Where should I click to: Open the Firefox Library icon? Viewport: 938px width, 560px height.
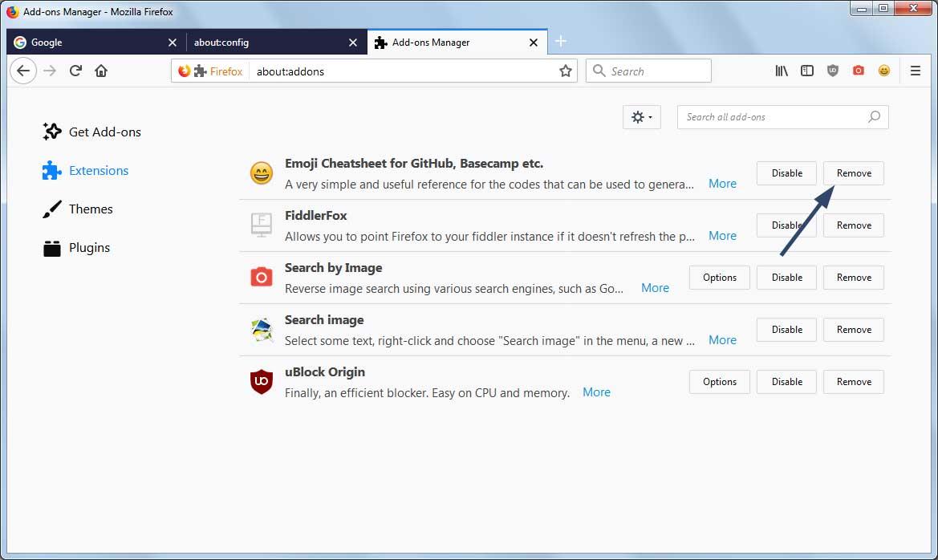tap(781, 71)
